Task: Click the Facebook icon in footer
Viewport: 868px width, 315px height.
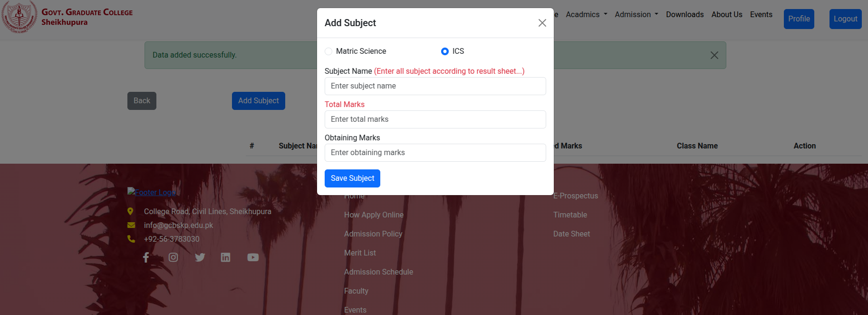Action: [x=146, y=257]
